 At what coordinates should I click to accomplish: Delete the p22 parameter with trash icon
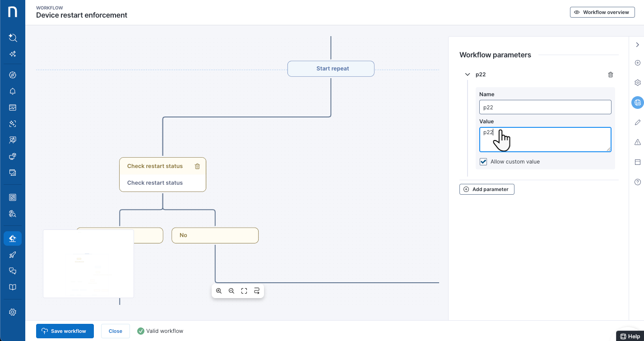pos(611,75)
